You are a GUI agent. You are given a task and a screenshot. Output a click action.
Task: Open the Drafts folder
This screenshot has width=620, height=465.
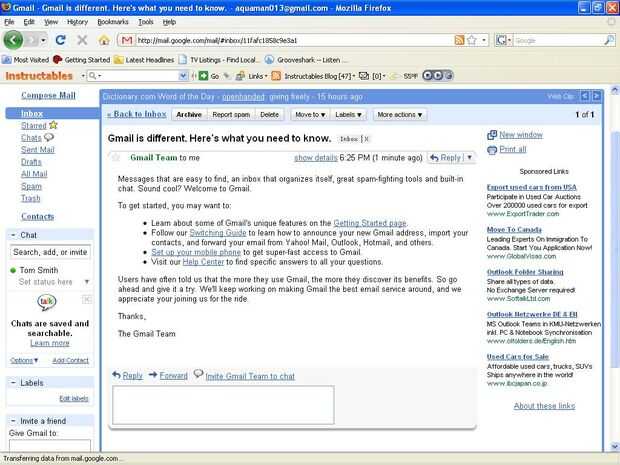coord(31,162)
